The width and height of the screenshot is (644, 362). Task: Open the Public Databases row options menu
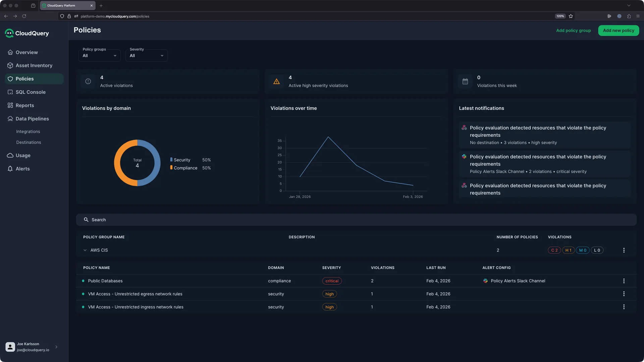624,281
